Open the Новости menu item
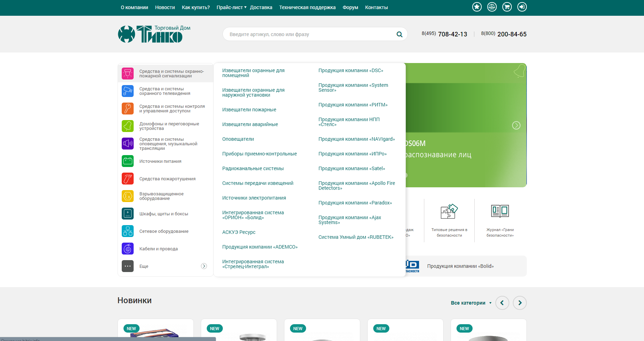644x341 pixels. 165,7
